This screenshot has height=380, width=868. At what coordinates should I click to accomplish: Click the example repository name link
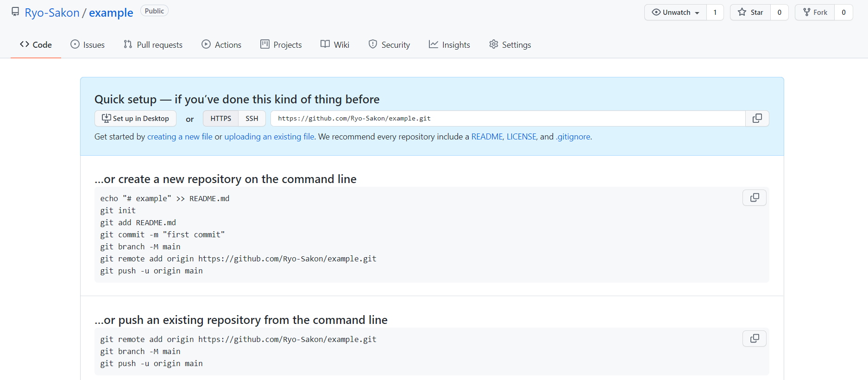coord(111,13)
